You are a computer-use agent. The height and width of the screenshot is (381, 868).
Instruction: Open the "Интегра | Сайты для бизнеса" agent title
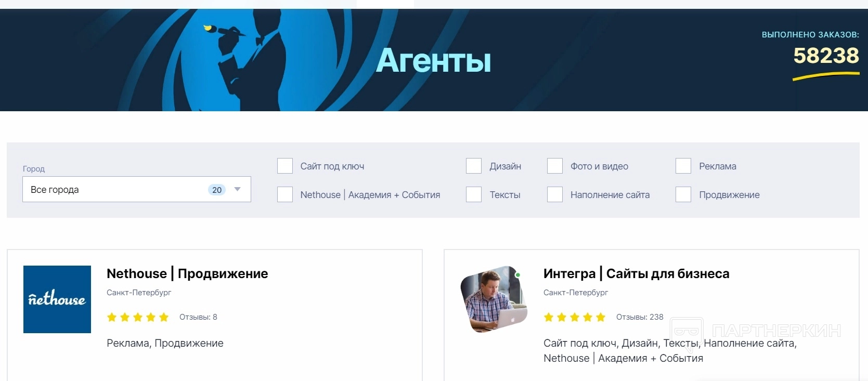637,273
